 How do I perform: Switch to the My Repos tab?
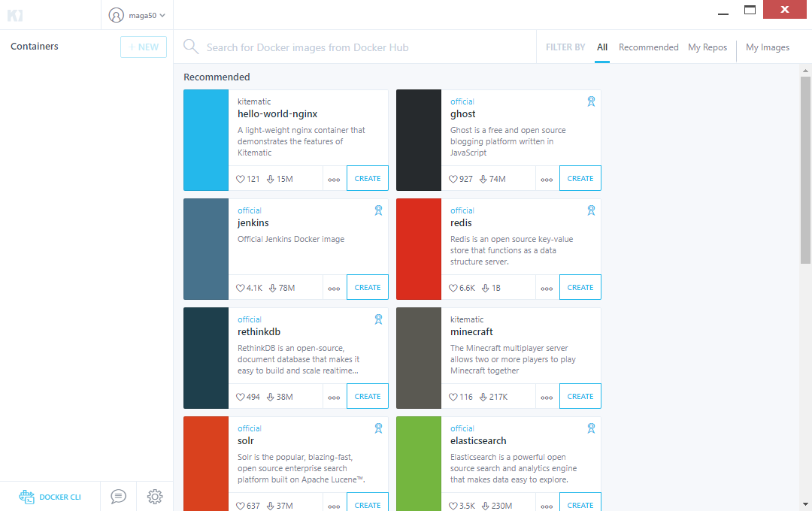pos(707,47)
